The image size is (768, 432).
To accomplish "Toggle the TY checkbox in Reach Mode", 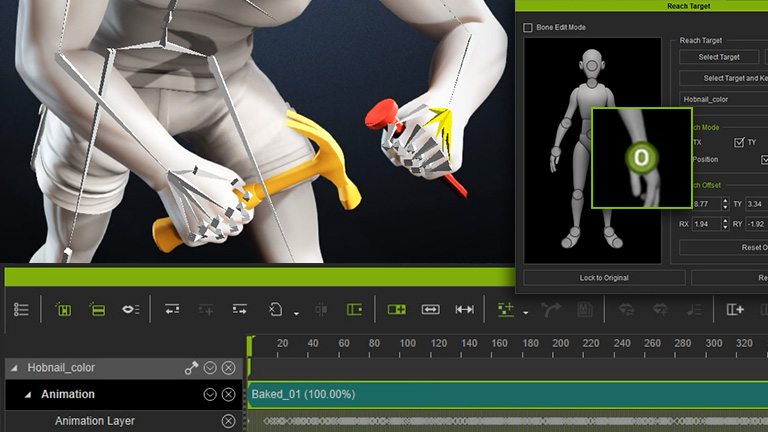I will pyautogui.click(x=740, y=143).
